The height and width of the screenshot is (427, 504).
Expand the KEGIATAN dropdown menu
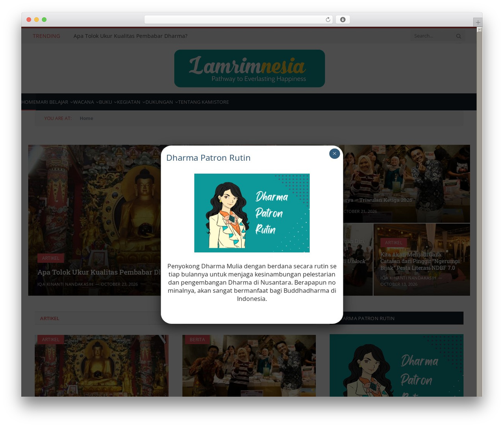(131, 102)
